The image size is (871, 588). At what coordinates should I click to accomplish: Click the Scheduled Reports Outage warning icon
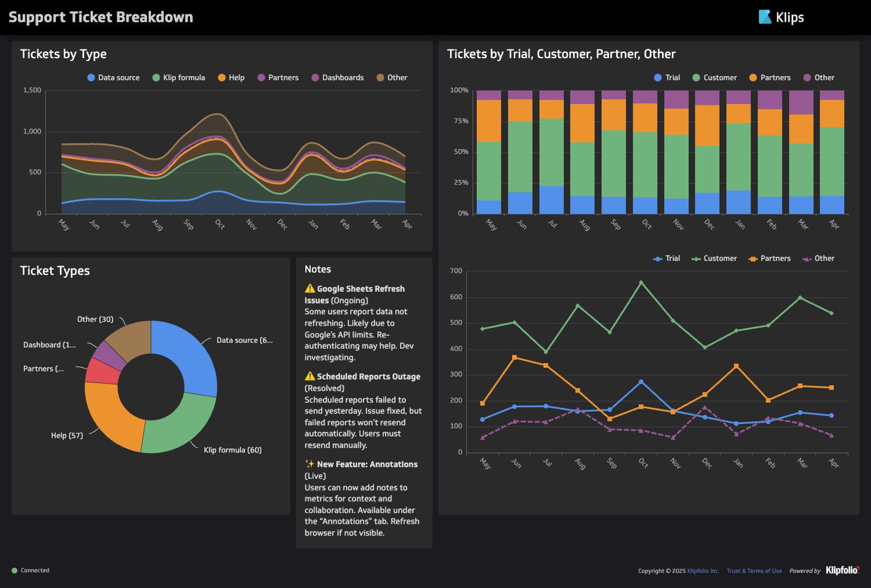(310, 376)
